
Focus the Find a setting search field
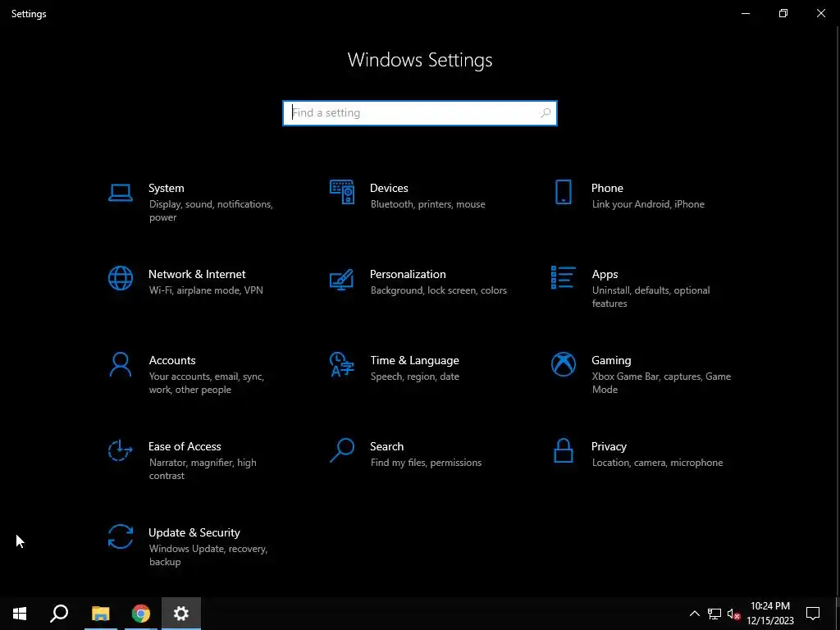click(x=420, y=113)
